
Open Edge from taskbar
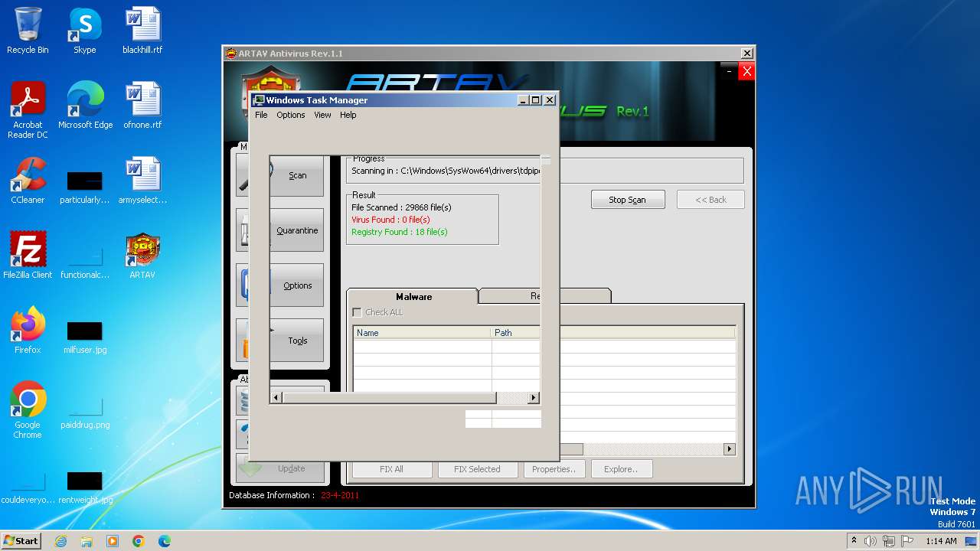coord(165,541)
